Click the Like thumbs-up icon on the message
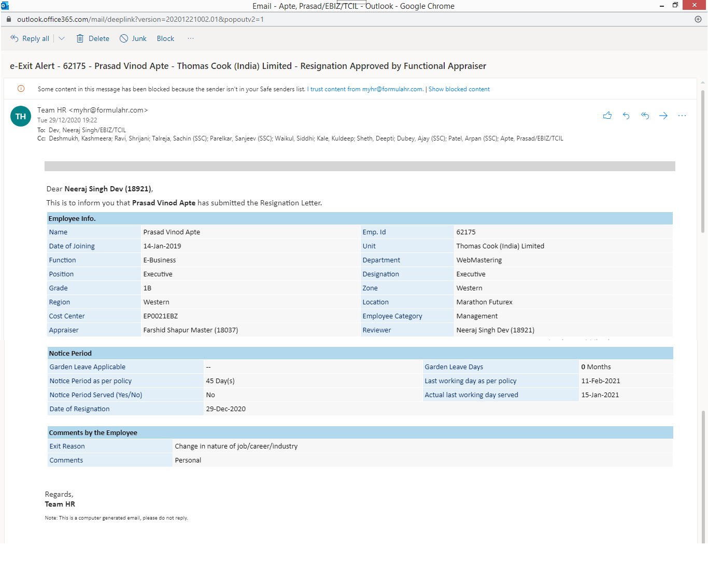Screen dimensions: 708x588 [x=607, y=116]
